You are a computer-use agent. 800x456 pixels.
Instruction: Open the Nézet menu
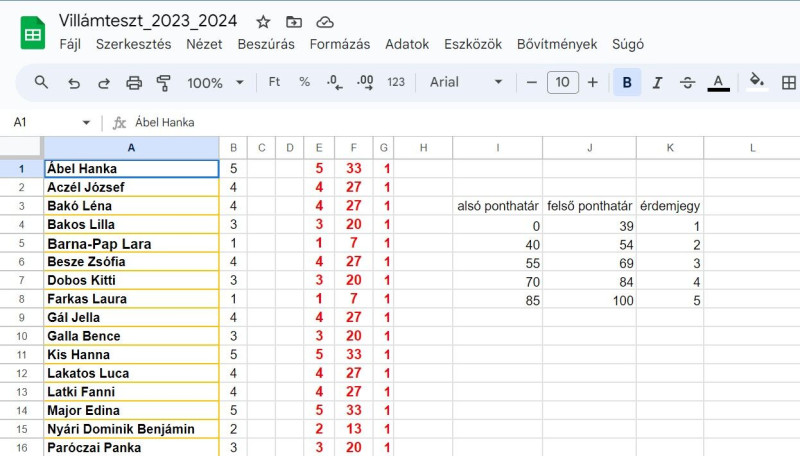pyautogui.click(x=204, y=44)
